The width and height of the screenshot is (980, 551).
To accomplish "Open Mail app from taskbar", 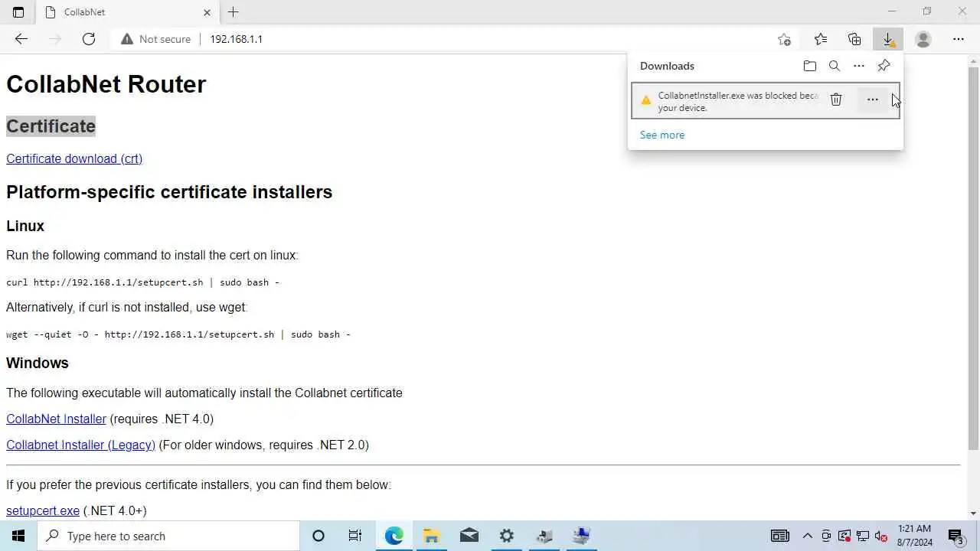I will coord(469,536).
